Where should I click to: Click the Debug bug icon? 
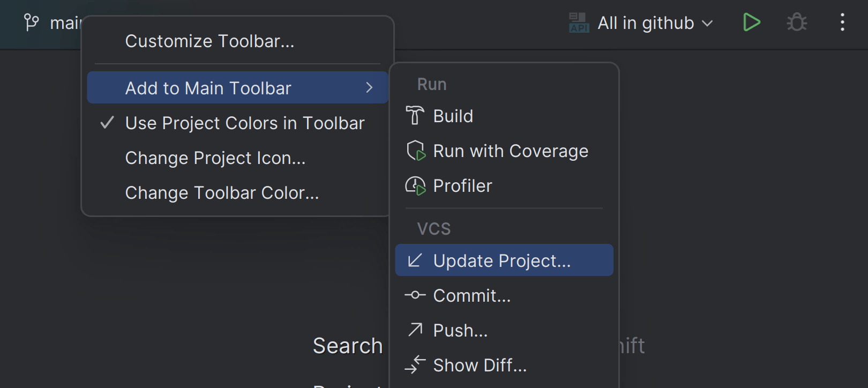(797, 23)
